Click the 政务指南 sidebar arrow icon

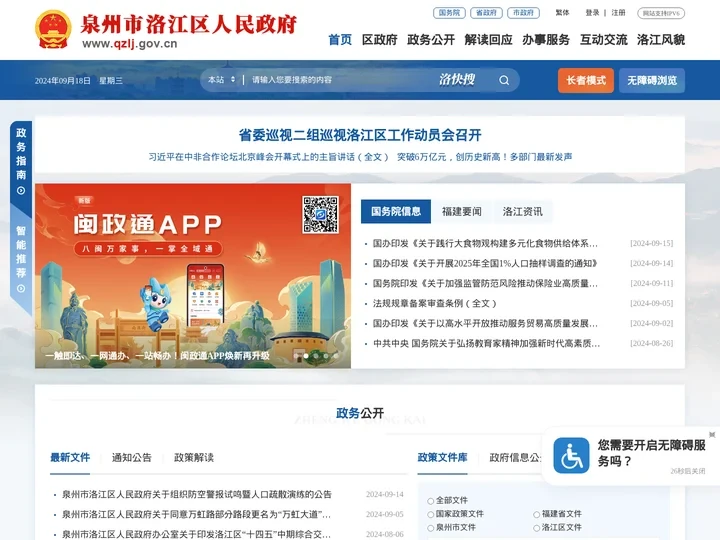point(21,191)
